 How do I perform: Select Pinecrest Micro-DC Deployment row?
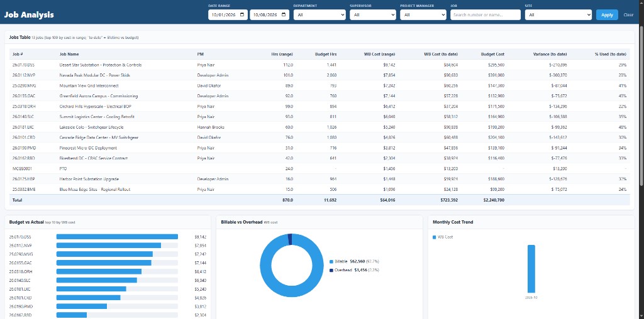[319, 148]
